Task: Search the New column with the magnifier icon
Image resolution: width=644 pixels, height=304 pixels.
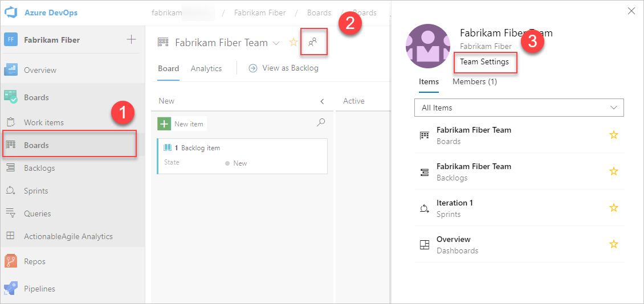Action: 321,122
